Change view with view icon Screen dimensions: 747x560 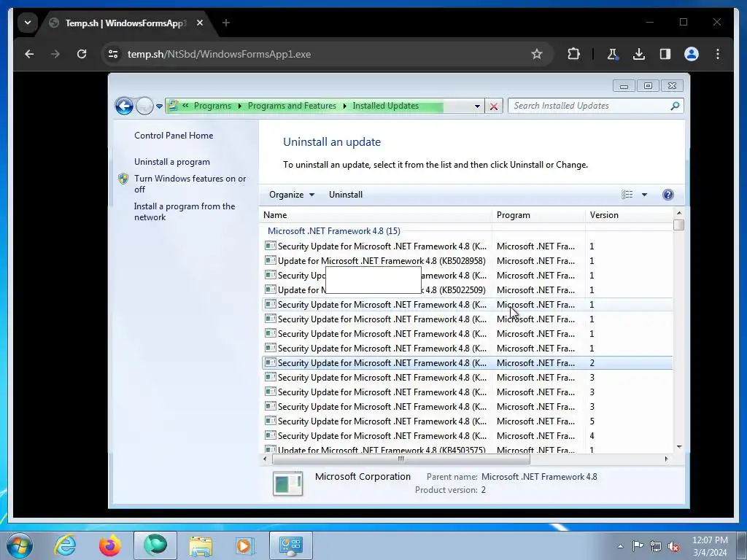[627, 194]
